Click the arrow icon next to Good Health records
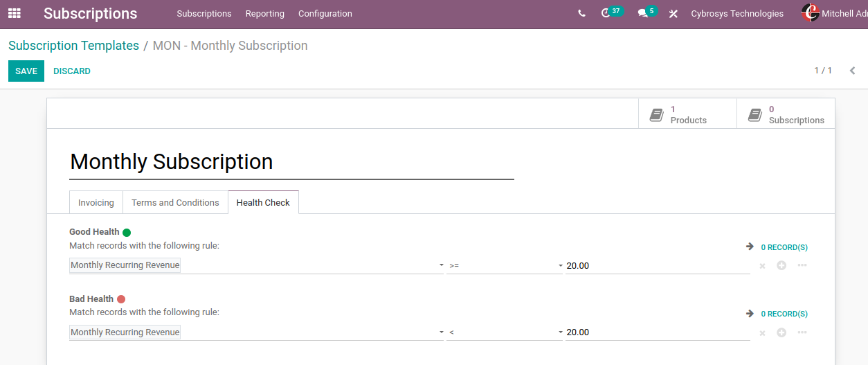 pos(750,247)
